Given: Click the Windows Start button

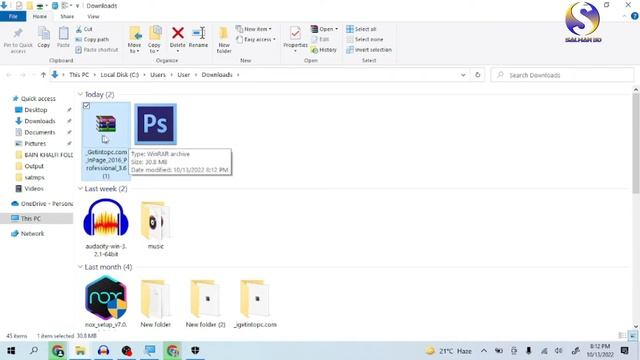Looking at the screenshot, I should (11, 351).
